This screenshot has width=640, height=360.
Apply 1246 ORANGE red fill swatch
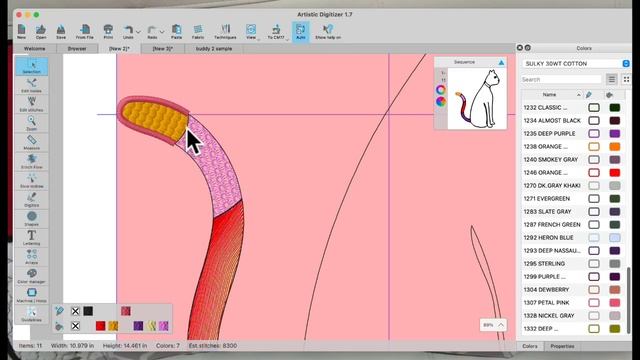click(x=615, y=173)
